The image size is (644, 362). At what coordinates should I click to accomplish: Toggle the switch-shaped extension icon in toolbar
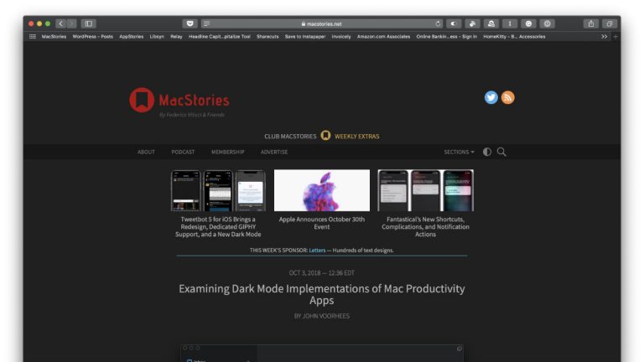[x=454, y=23]
